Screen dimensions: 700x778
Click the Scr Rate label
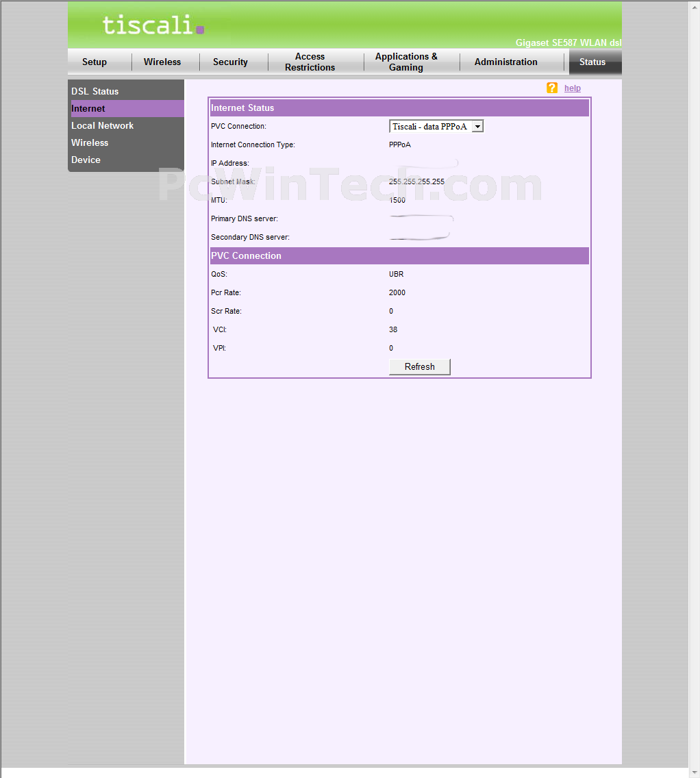226,311
